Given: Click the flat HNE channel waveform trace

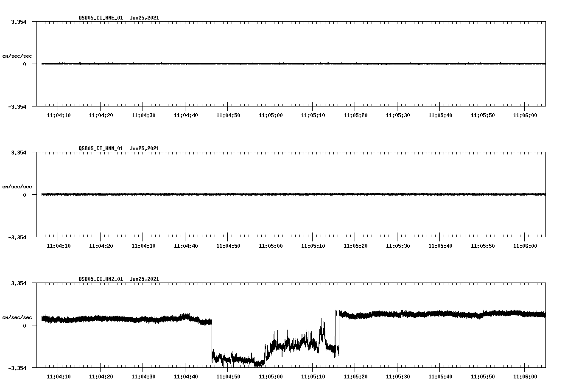Looking at the screenshot, I should [x=294, y=64].
